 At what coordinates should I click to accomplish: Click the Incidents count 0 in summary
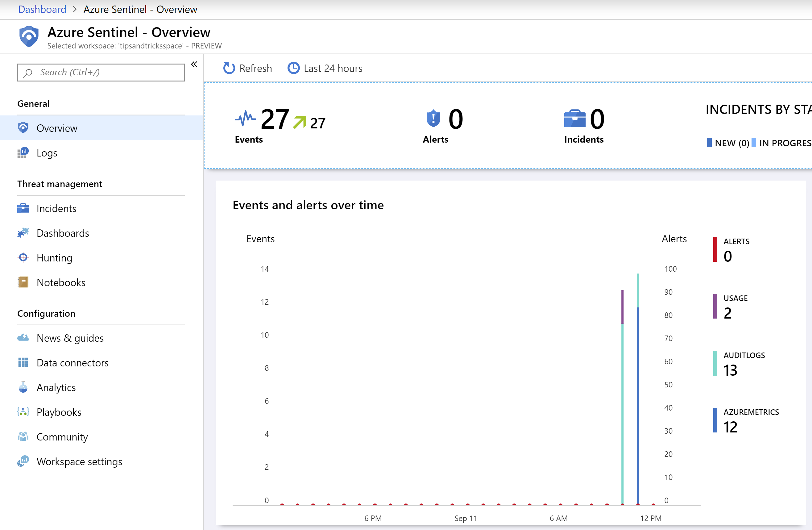597,119
